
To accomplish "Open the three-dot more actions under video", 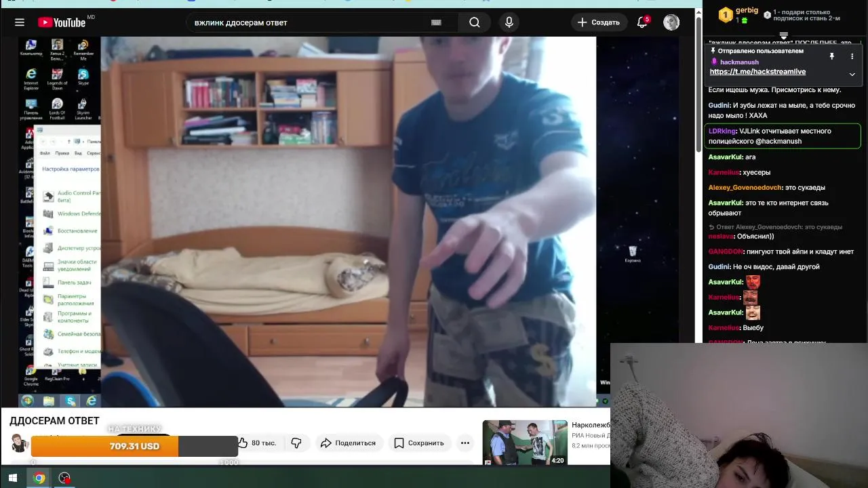I will click(x=465, y=443).
